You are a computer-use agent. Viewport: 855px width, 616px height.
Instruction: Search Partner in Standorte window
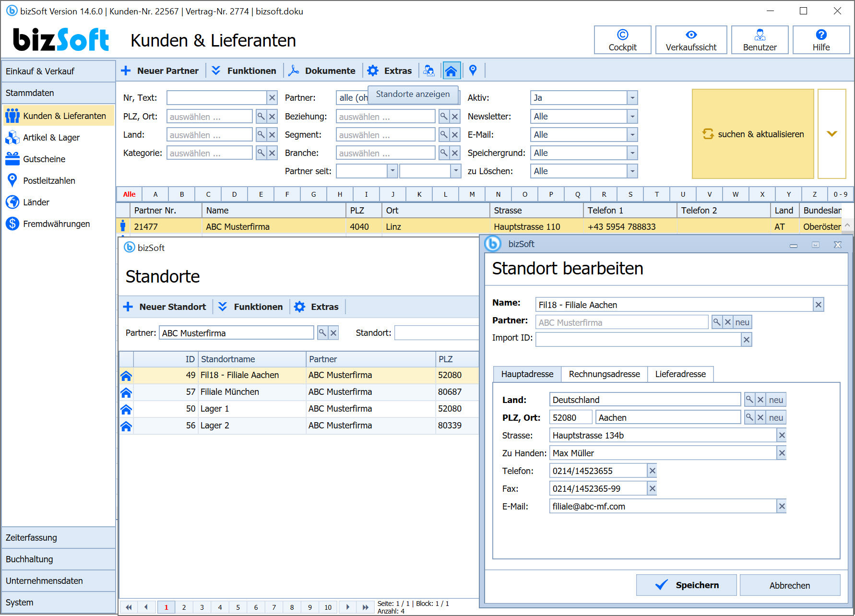point(322,333)
